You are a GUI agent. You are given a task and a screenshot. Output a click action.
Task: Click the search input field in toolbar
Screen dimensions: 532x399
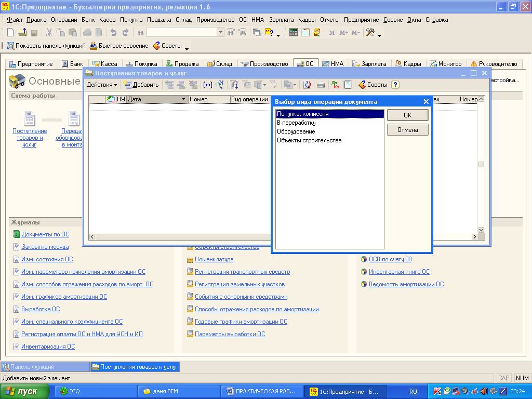pos(182,33)
